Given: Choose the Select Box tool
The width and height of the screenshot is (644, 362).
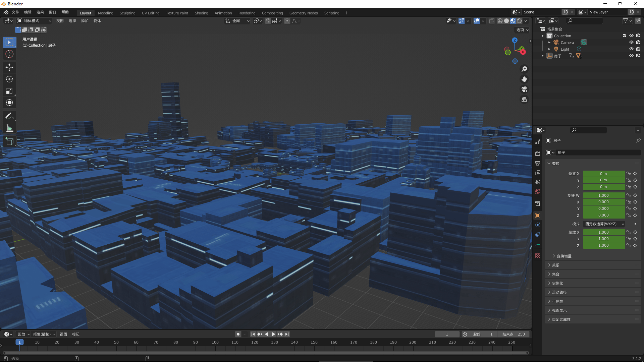Looking at the screenshot, I should click(x=9, y=42).
